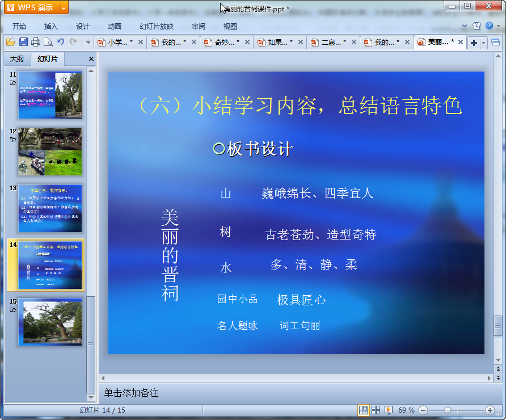Open the 审阅 menu
This screenshot has width=506, height=420.
point(199,27)
